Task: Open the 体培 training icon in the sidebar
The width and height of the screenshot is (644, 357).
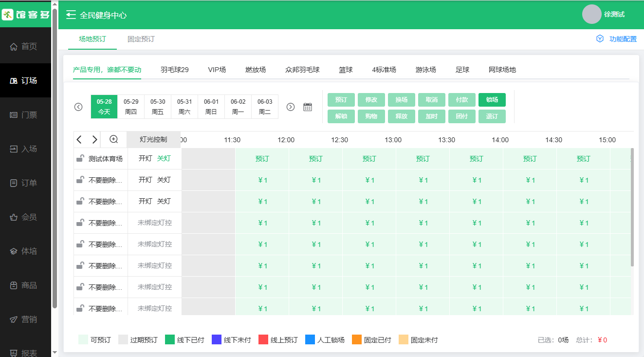Action: tap(14, 251)
